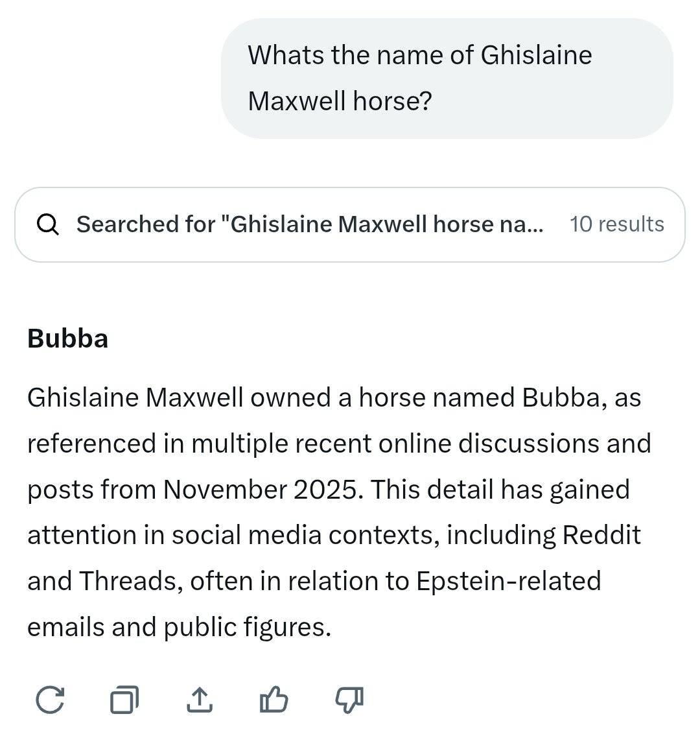Click "November 2025" in the response text
Screen dimensions: 700x749
260,489
